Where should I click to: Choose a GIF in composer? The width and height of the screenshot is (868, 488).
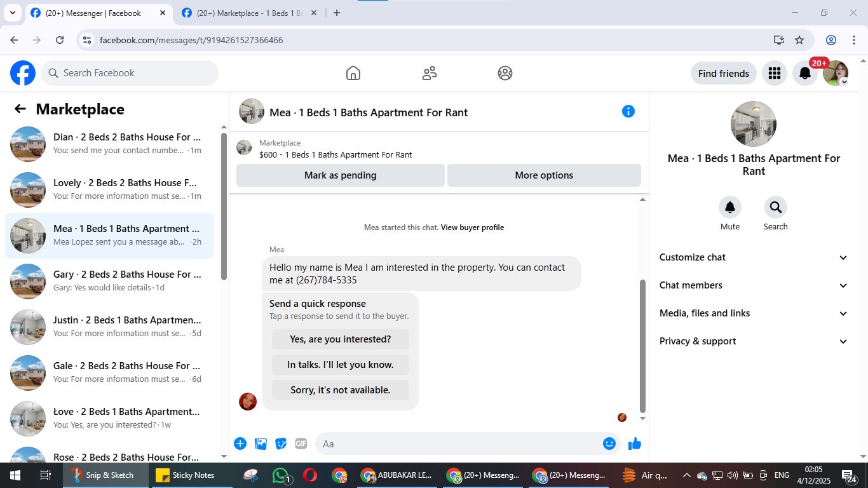point(301,444)
